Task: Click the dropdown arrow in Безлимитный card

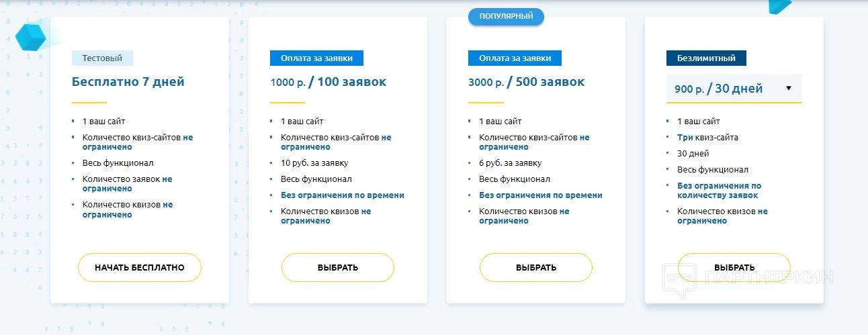Action: click(789, 88)
